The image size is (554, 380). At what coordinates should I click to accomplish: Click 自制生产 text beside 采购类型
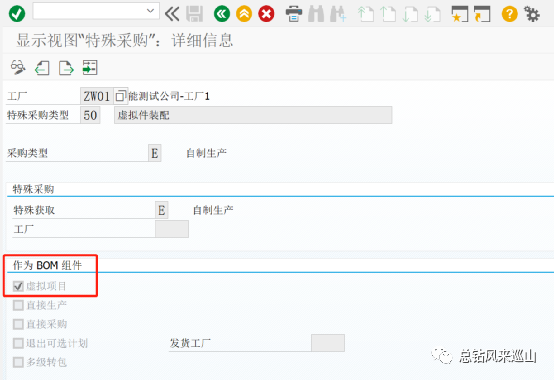tap(206, 153)
